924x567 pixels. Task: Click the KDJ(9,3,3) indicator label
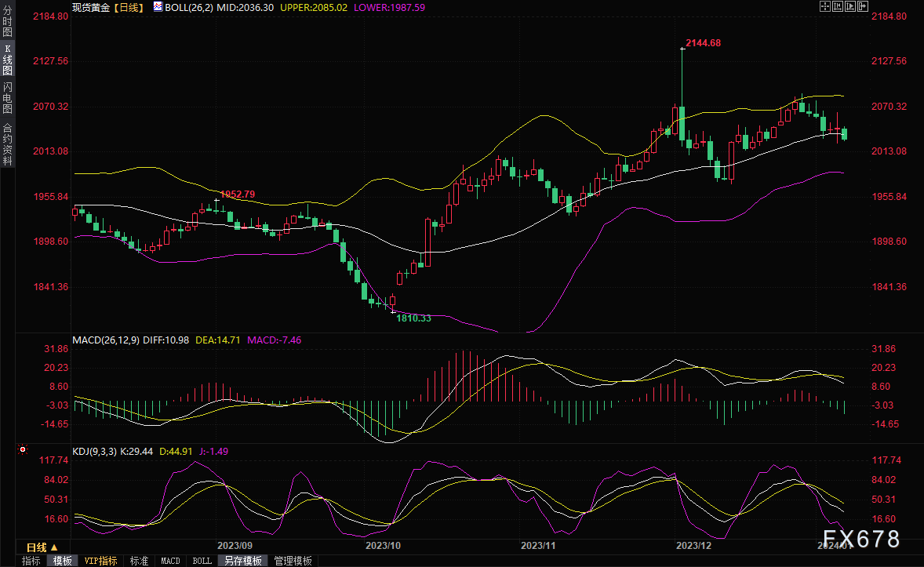pos(94,452)
